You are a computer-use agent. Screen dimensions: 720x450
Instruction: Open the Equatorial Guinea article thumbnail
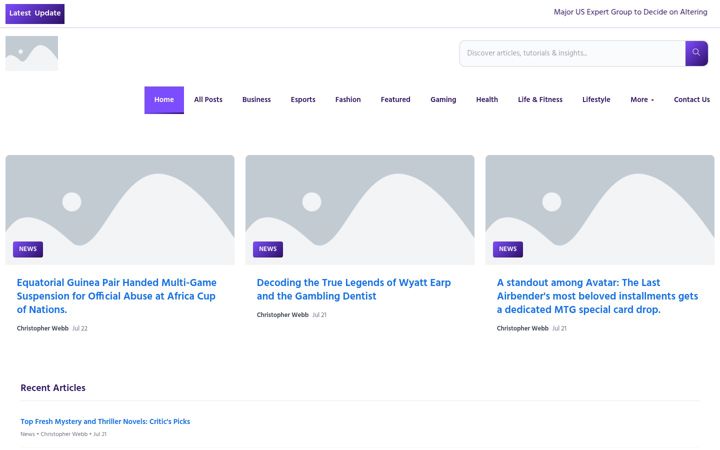(x=120, y=210)
